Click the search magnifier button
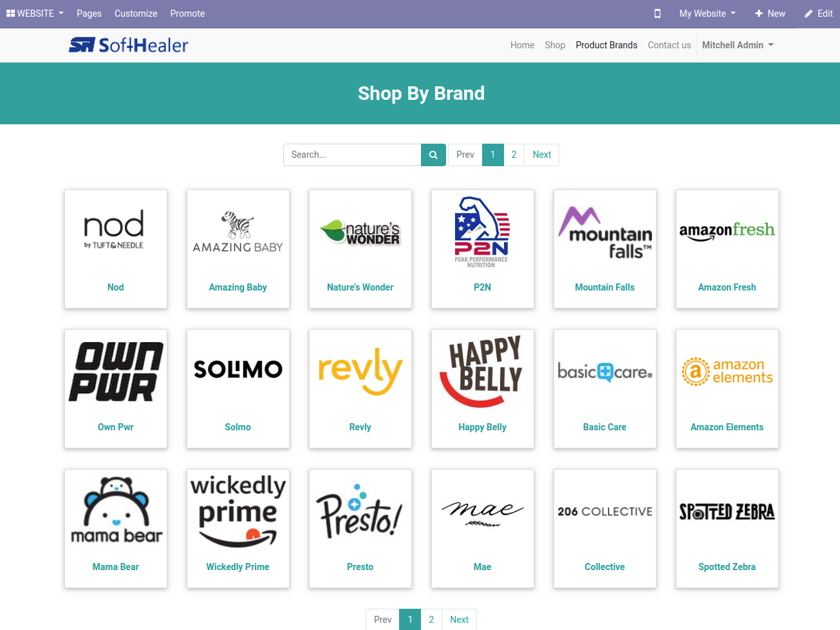 point(433,155)
